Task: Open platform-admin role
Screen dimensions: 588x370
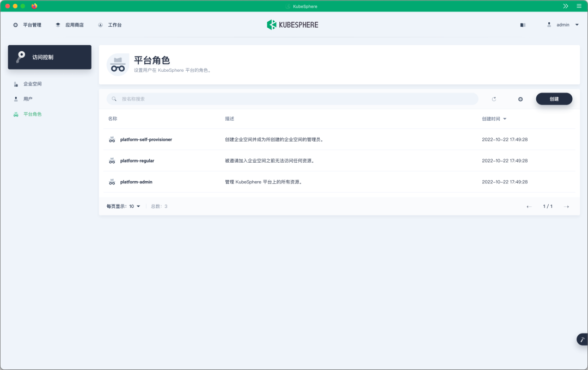Action: (x=136, y=182)
